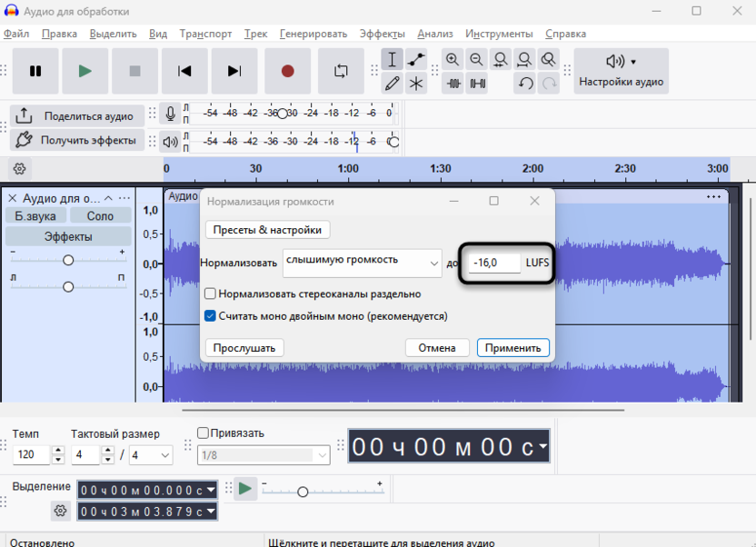The image size is (756, 547).
Task: Click the Применить button
Action: tap(513, 347)
